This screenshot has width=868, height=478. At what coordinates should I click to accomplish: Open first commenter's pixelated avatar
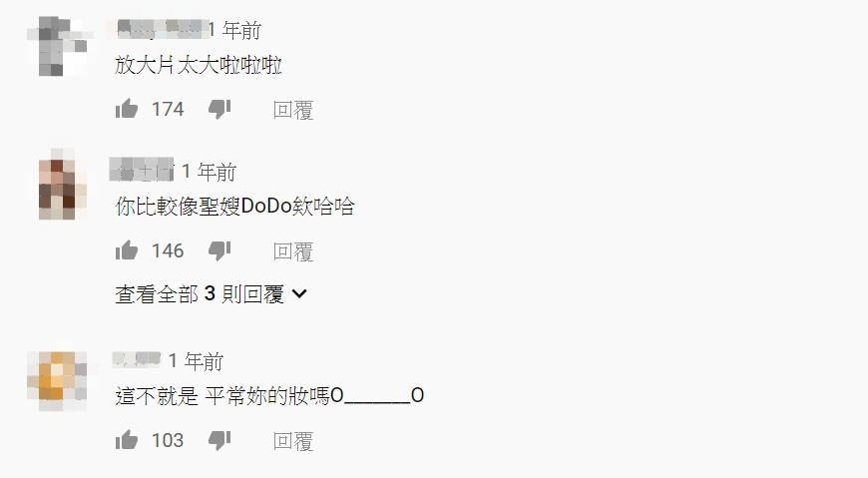(60, 47)
